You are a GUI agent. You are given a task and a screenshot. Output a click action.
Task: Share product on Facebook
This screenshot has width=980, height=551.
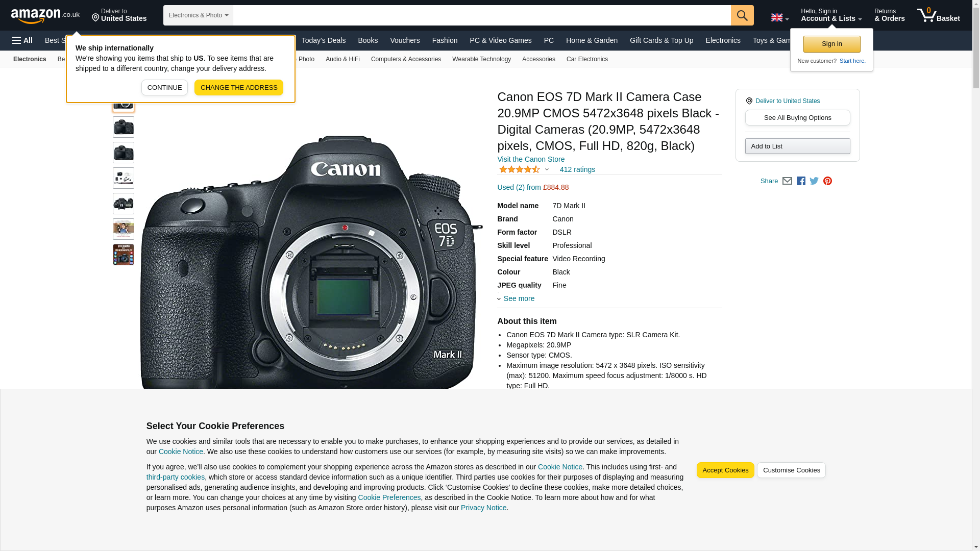[x=801, y=181]
